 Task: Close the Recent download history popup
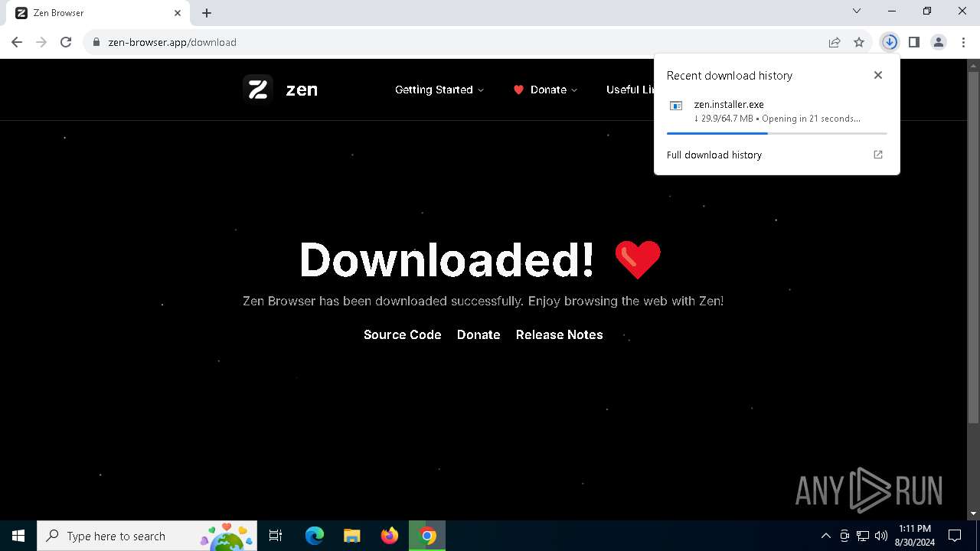click(x=878, y=75)
